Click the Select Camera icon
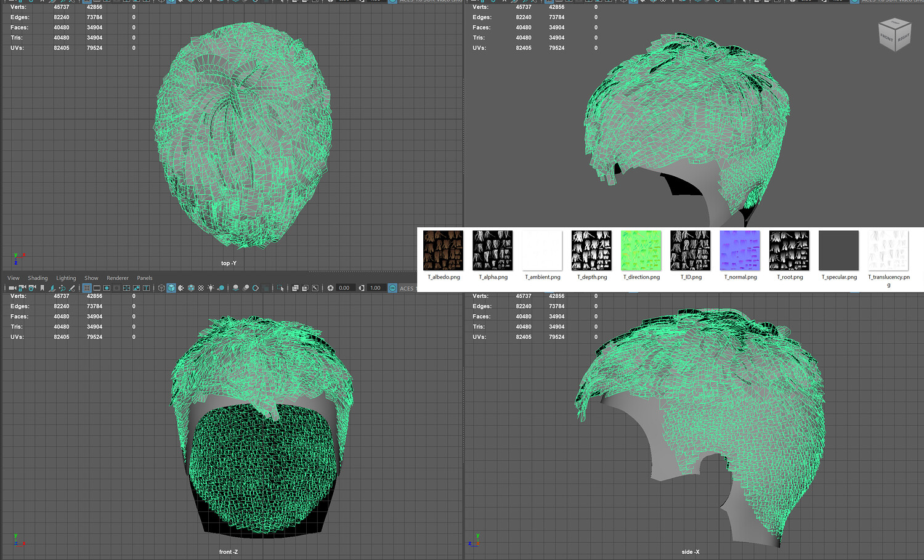 tap(12, 288)
